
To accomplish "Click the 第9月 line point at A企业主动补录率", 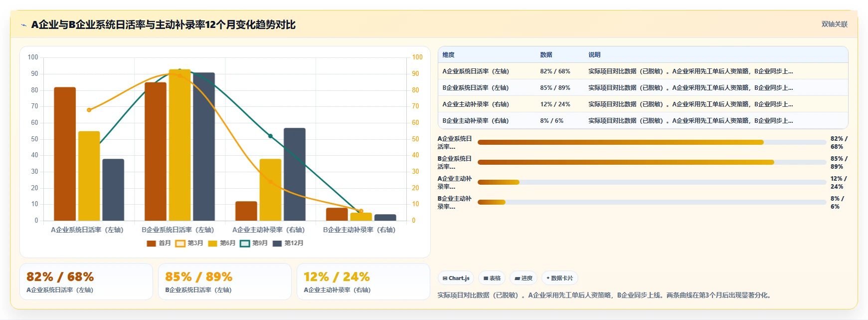I will tap(270, 136).
